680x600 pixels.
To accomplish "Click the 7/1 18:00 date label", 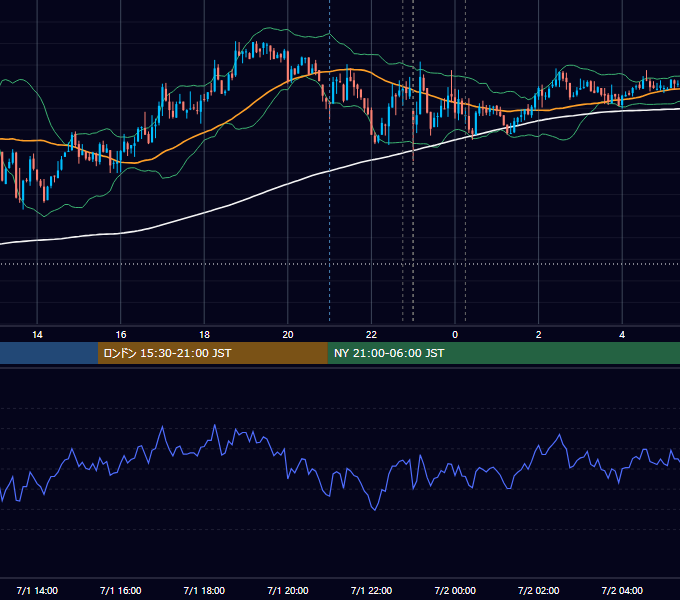I will [x=204, y=590].
